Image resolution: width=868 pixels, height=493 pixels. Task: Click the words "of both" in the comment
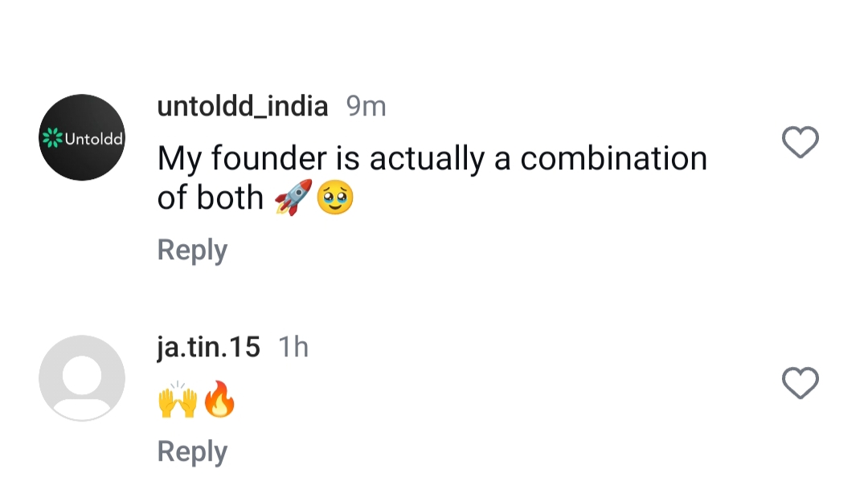(x=211, y=198)
